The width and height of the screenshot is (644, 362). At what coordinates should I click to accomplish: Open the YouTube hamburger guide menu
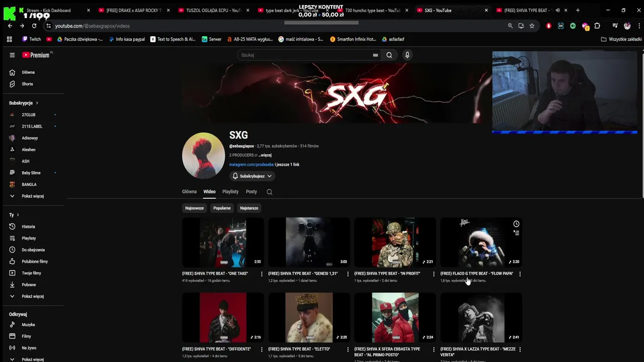click(12, 55)
